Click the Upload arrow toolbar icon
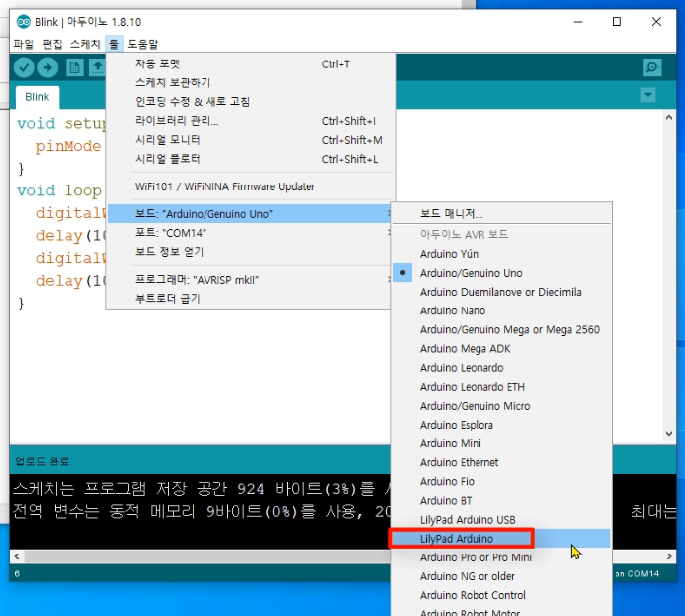Viewport: 685px width, 616px height. [48, 67]
